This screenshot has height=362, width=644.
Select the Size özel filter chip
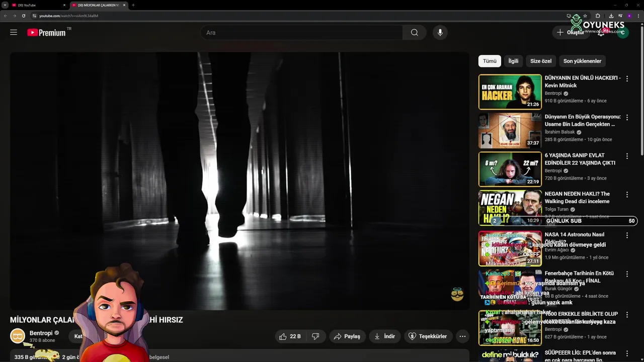[x=541, y=61]
